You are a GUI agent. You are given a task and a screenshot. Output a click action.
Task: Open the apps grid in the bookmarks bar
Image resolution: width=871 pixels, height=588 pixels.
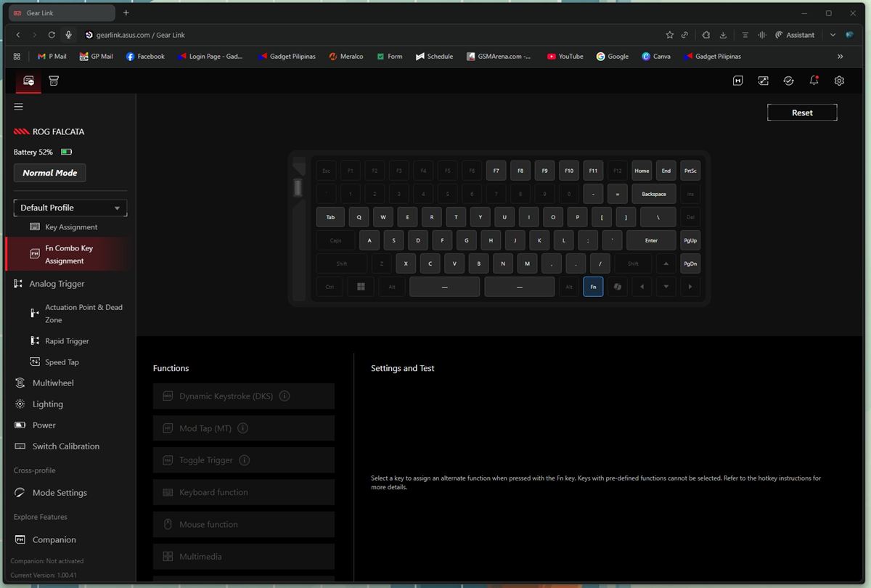17,56
